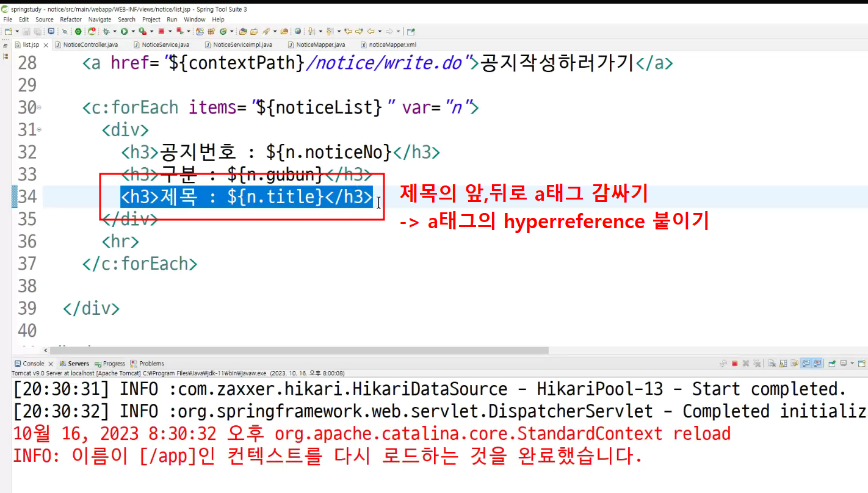Close the Console view tab
This screenshot has height=493, width=868.
click(x=51, y=364)
